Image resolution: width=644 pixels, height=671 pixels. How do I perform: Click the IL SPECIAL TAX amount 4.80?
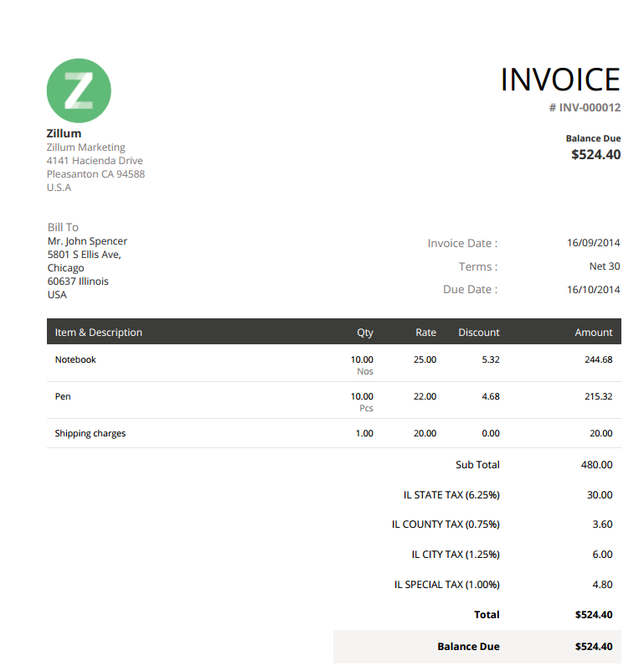tap(602, 585)
